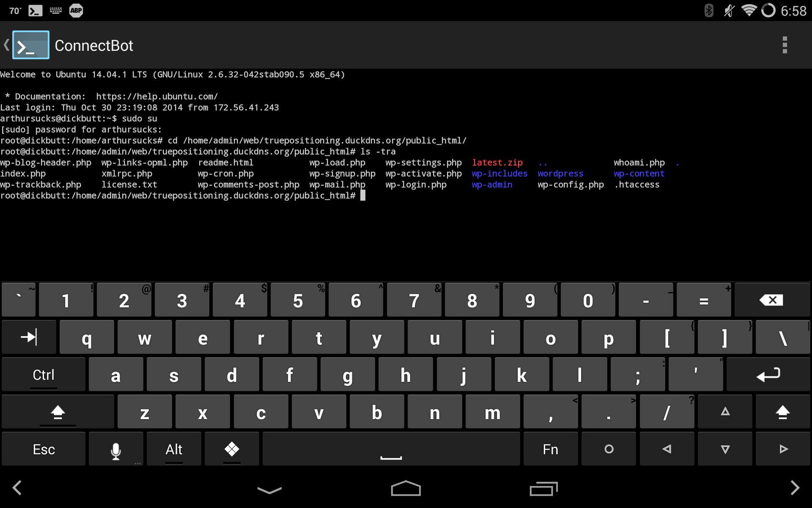Toggle the Meta diamond key
This screenshot has width=812, height=508.
[x=232, y=449]
